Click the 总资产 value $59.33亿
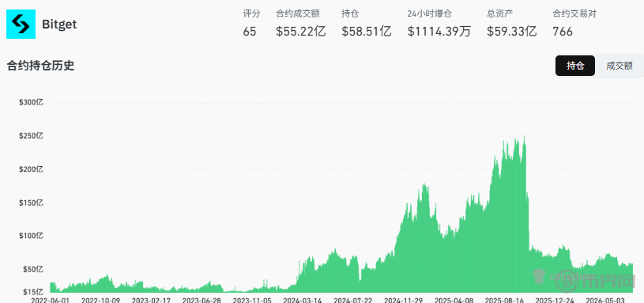Screen dimensions: 644x303 (512, 32)
